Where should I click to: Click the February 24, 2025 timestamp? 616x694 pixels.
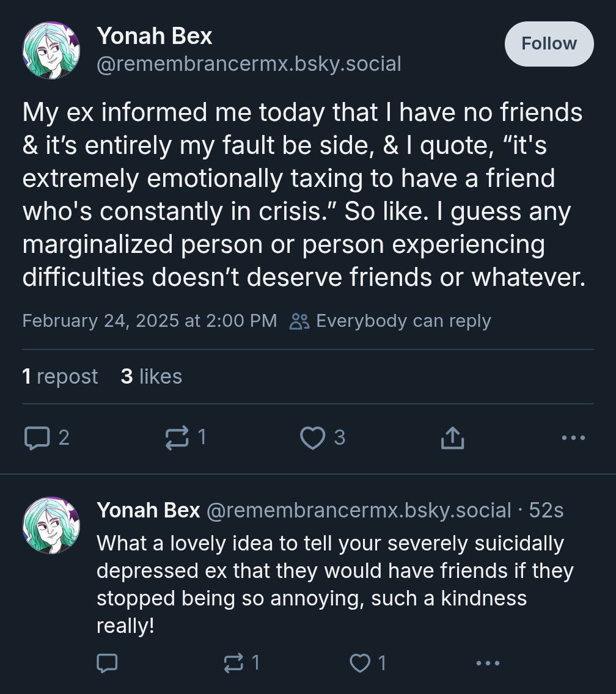tap(150, 321)
